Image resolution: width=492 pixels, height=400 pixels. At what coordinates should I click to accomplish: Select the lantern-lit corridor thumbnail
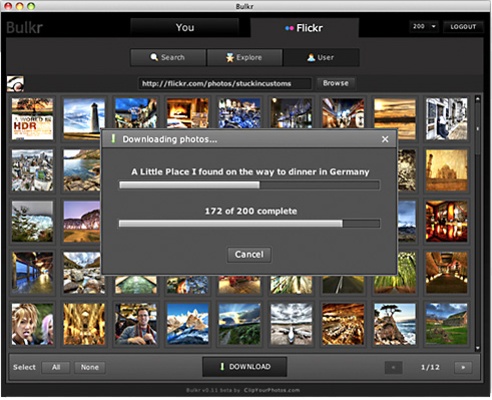click(x=446, y=273)
